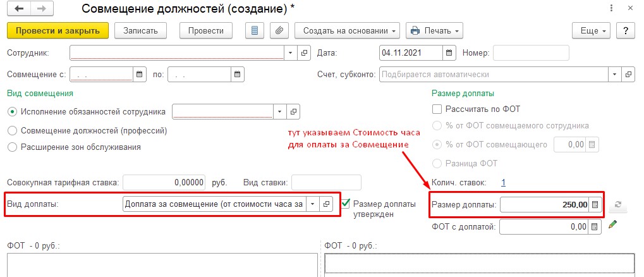Viewport: 644px width, 277px height.
Task: Go back with the left arrow button
Action: tap(20, 9)
